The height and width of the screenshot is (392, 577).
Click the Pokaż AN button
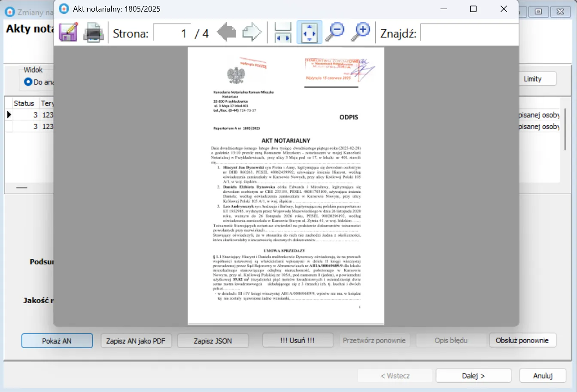pyautogui.click(x=57, y=340)
